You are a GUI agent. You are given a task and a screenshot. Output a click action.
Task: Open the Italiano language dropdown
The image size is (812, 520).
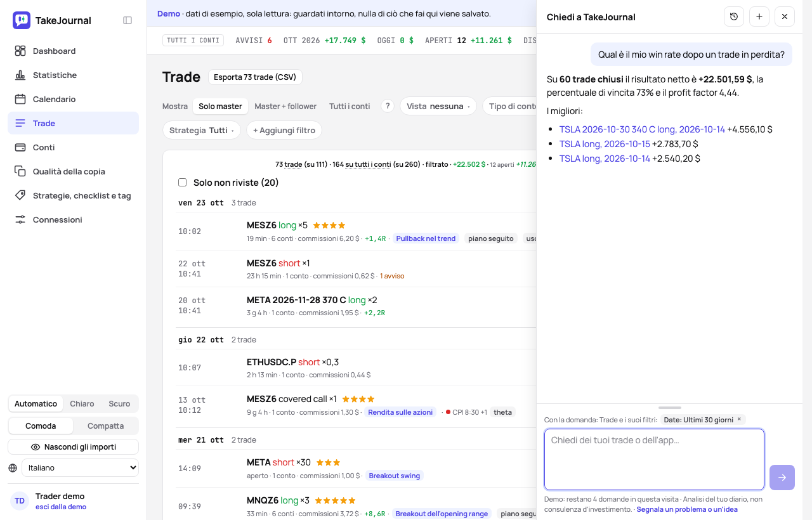(x=80, y=468)
